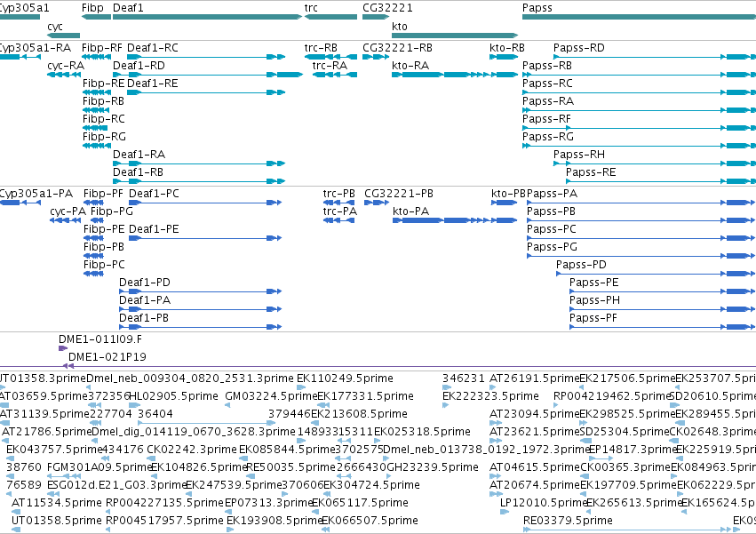Click EST EK066507.5prime label
This screenshot has width=756, height=534.
pyautogui.click(x=370, y=521)
